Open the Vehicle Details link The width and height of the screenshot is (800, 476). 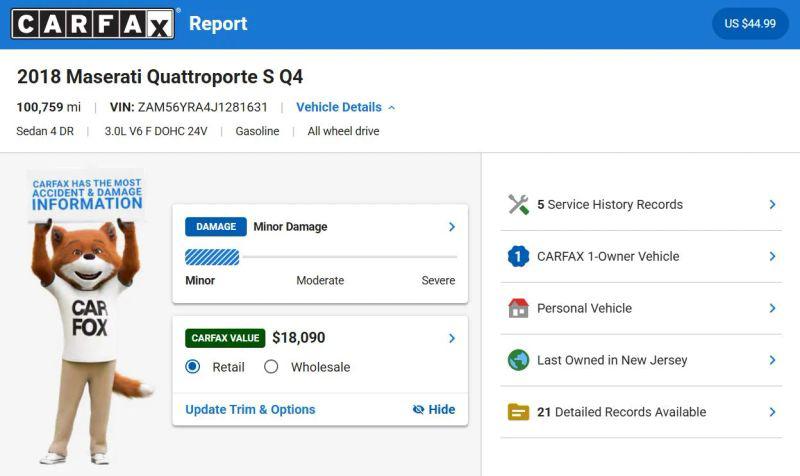pyautogui.click(x=339, y=107)
